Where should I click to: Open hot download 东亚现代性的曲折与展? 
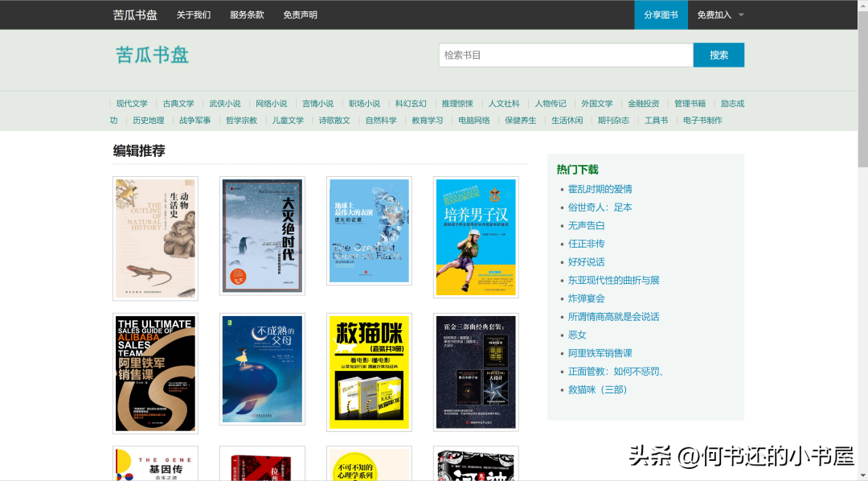(x=614, y=281)
